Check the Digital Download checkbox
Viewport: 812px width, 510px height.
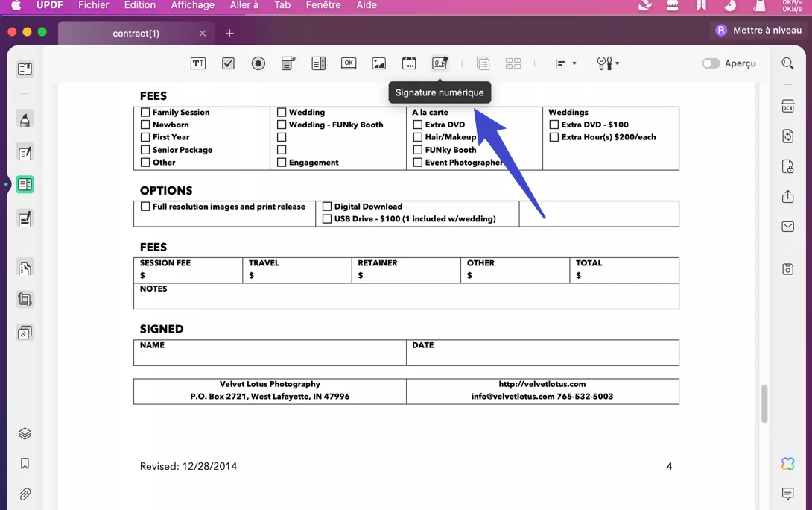coord(327,207)
